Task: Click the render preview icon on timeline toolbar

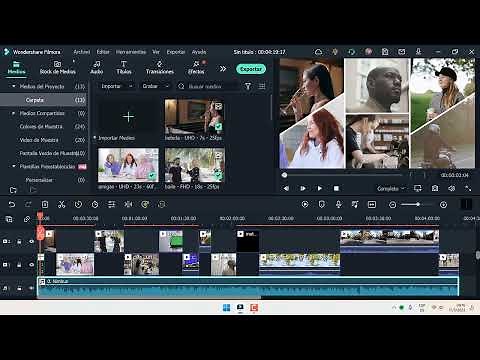Action: pos(305,204)
